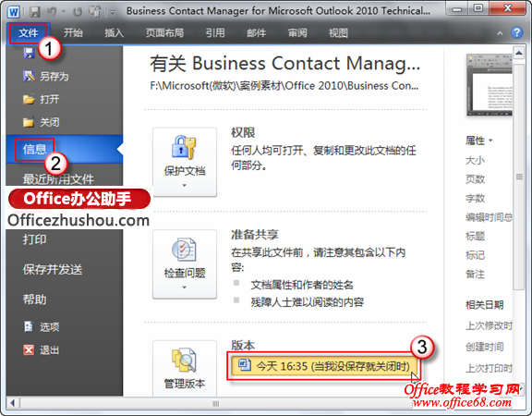Click Redo icon in Quick Access Toolbar
The width and height of the screenshot is (532, 416).
tap(78, 12)
